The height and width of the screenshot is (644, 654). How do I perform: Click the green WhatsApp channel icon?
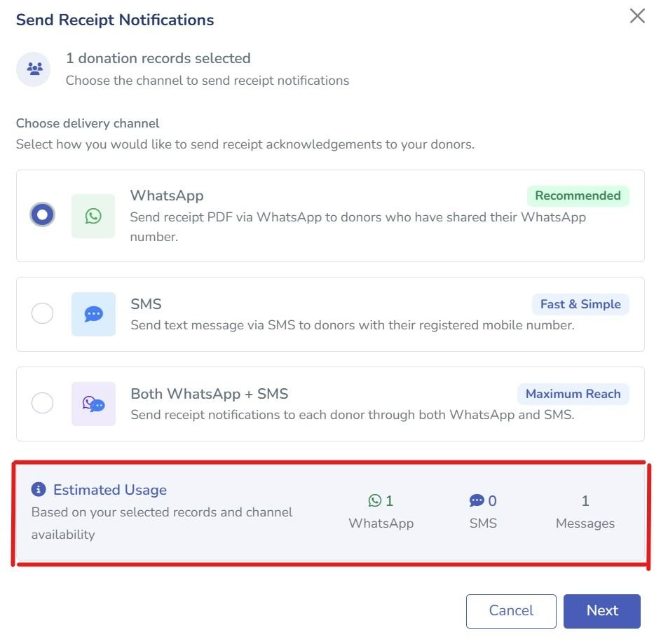point(93,216)
